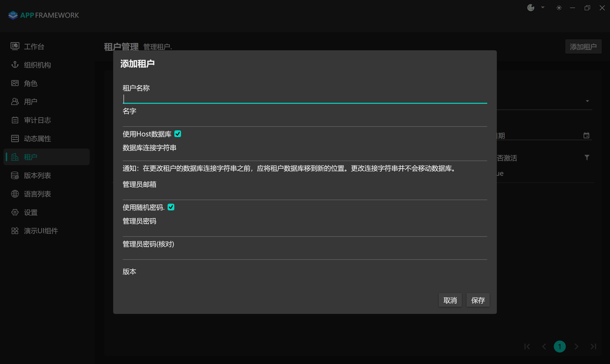Screen dimensions: 610x364
Task: Click the 管理员邮箱 input field
Action: pos(304,194)
